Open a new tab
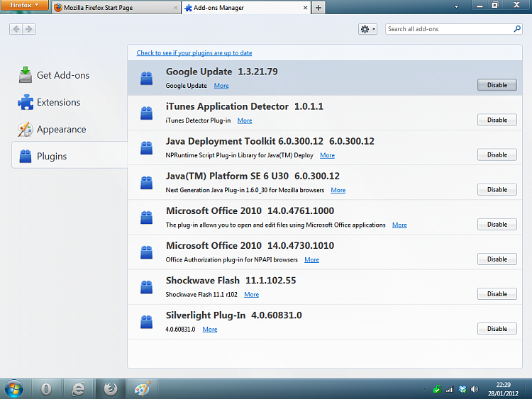 (318, 8)
